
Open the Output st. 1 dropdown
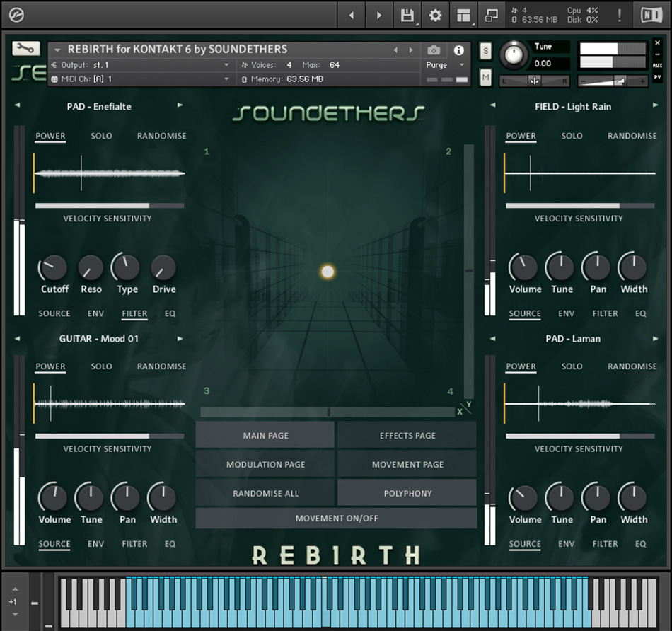point(227,65)
